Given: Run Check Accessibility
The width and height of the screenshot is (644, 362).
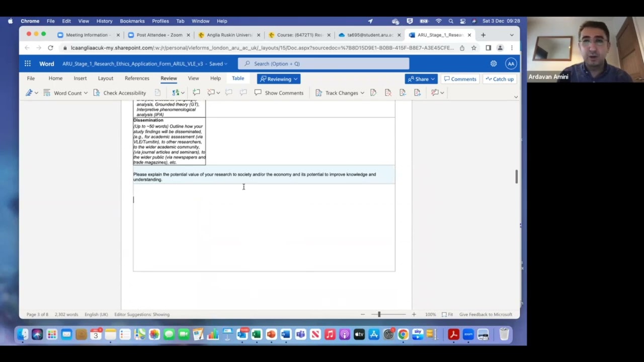Looking at the screenshot, I should pos(120,93).
